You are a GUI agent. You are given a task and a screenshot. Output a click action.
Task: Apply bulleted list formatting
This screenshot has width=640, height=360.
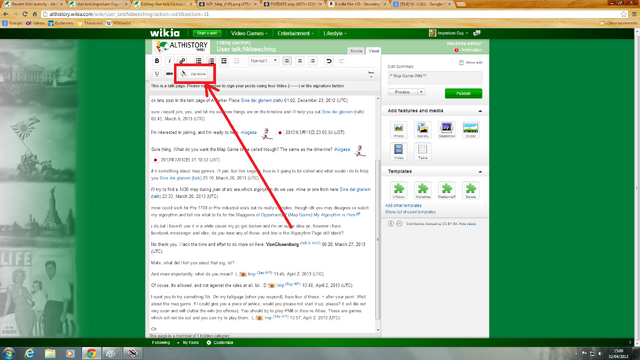pos(198,61)
